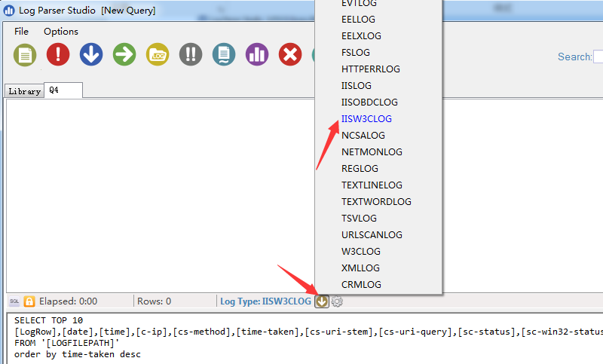Click the red exclamation Execute query icon
Image resolution: width=603 pixels, height=364 pixels.
58,54
